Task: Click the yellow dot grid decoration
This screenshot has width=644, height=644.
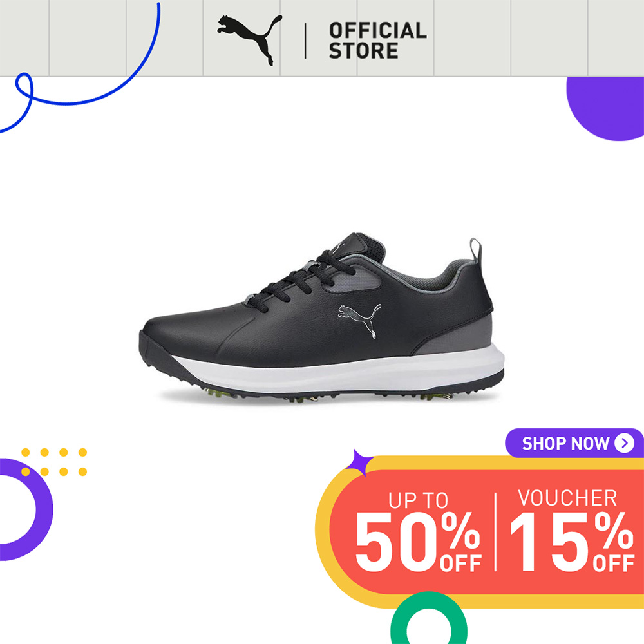Action: click(x=54, y=462)
